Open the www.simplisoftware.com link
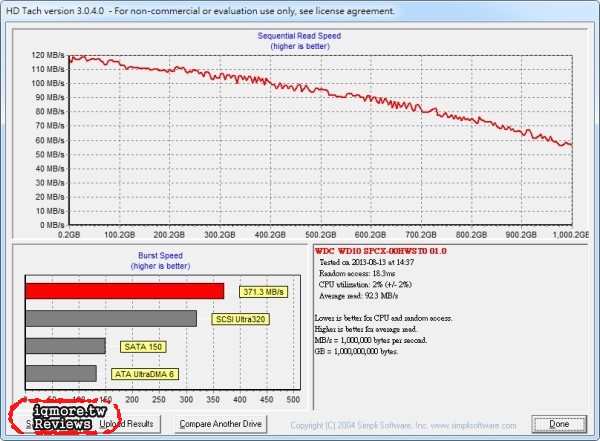 pyautogui.click(x=473, y=425)
